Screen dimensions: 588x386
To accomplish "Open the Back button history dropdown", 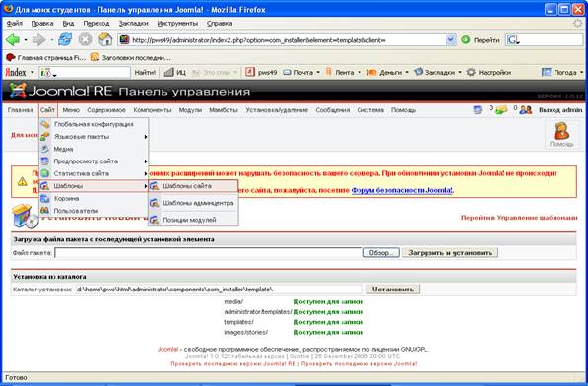I will [26, 39].
